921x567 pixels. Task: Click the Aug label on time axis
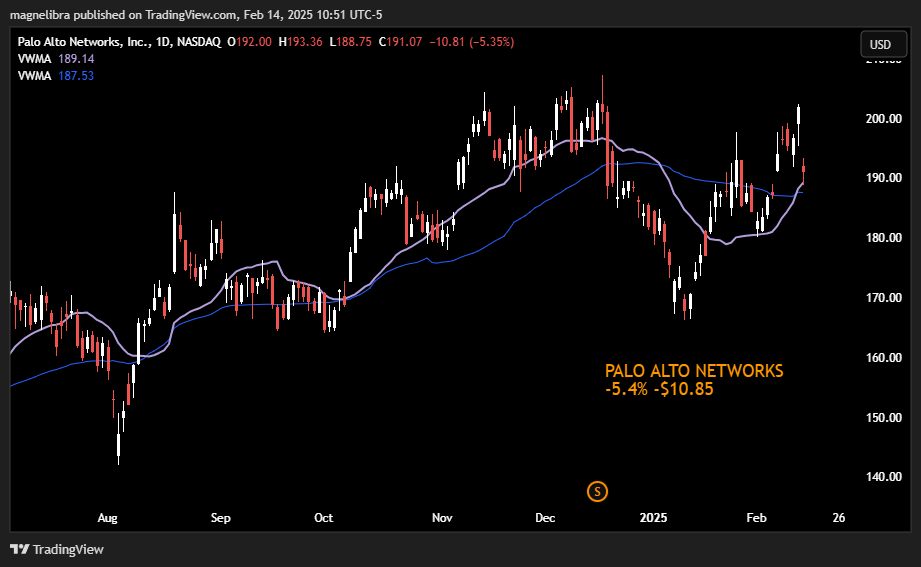pos(107,518)
